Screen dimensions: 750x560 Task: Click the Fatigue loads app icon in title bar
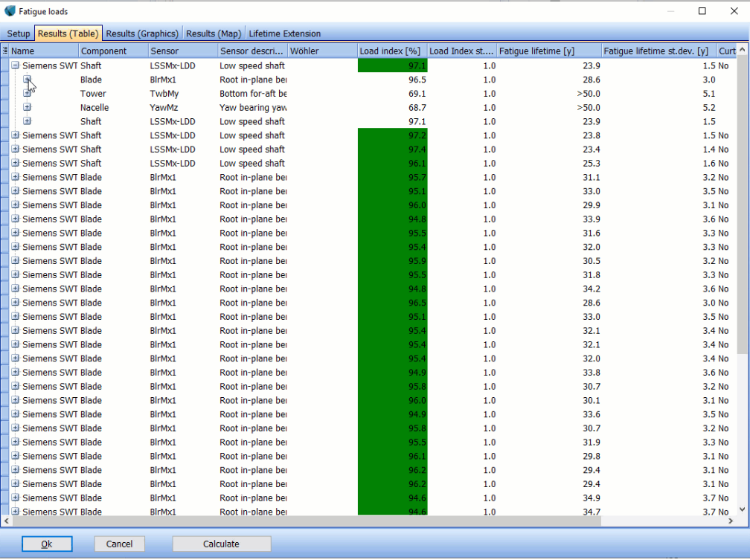point(10,11)
